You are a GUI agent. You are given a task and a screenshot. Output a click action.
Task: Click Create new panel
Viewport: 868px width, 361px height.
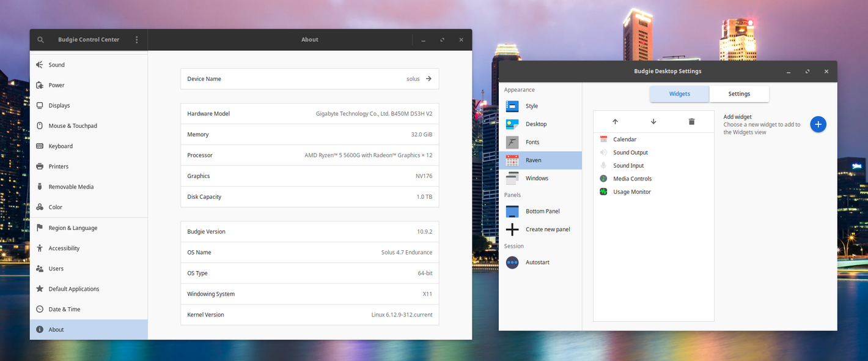pos(540,229)
